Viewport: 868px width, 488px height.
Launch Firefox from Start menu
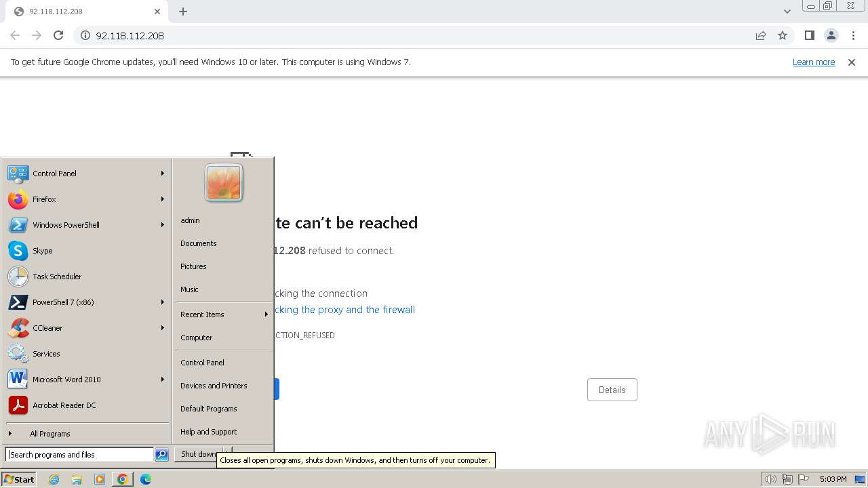(x=87, y=199)
